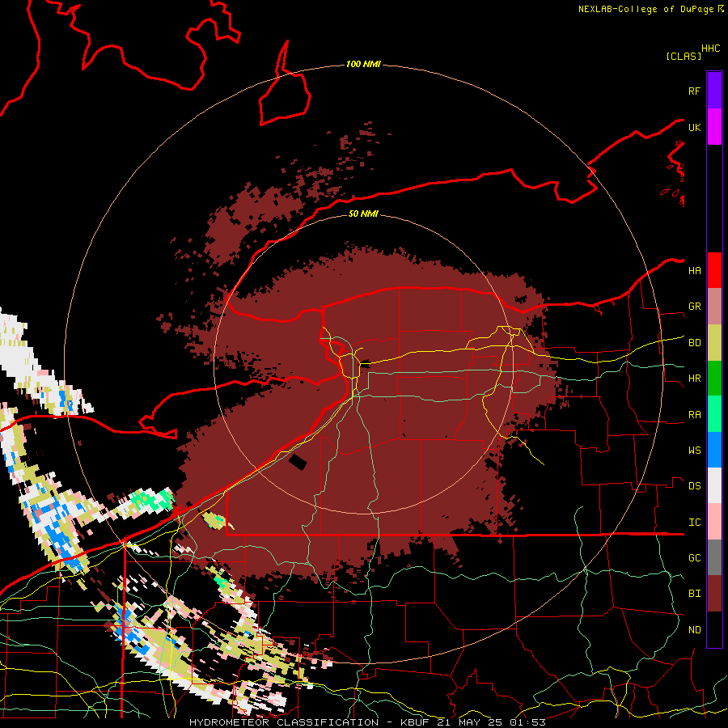728x728 pixels.
Task: Click the "BD" legend label
Action: point(695,343)
